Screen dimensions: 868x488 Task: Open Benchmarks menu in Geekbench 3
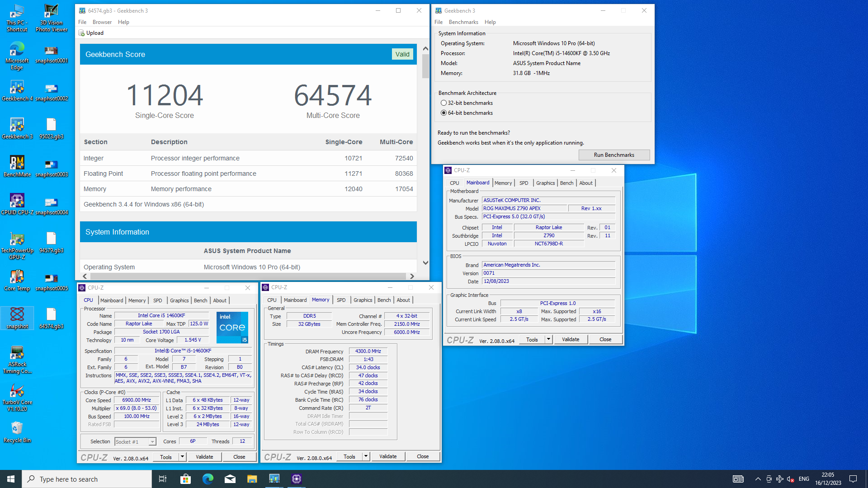(x=463, y=22)
